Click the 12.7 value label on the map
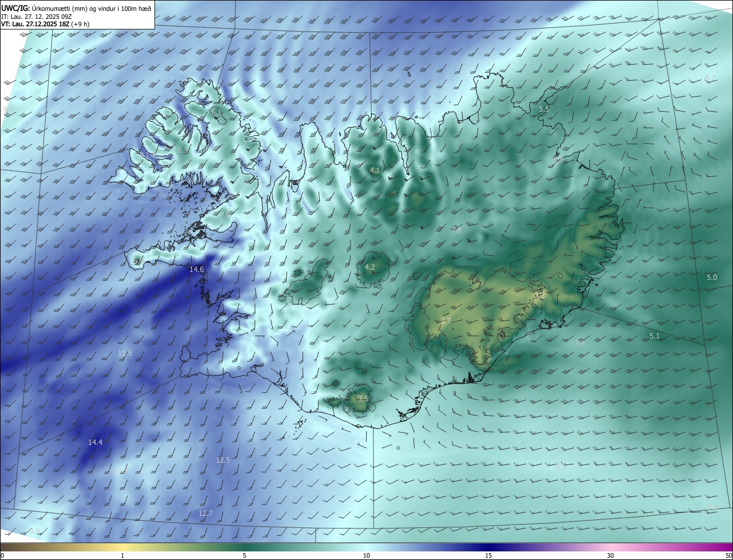733x560 pixels. 206,513
